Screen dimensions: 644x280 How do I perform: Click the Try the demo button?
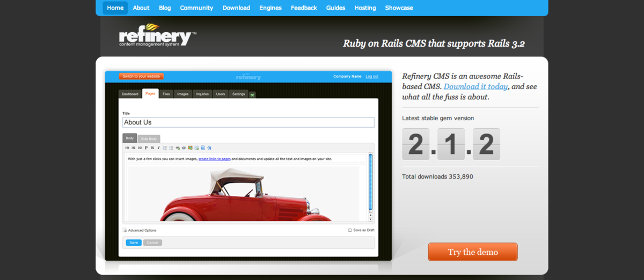(x=472, y=252)
